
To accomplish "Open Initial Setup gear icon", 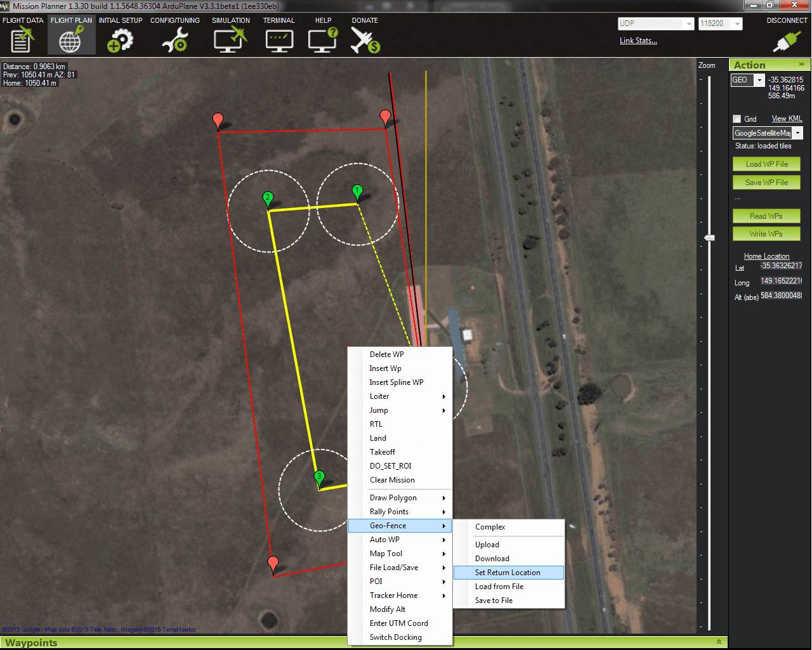I will coord(120,39).
